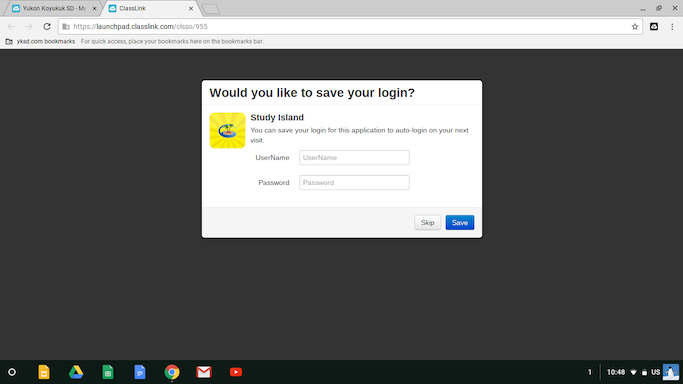The height and width of the screenshot is (384, 683).
Task: Focus the UserName input field
Action: tap(354, 158)
